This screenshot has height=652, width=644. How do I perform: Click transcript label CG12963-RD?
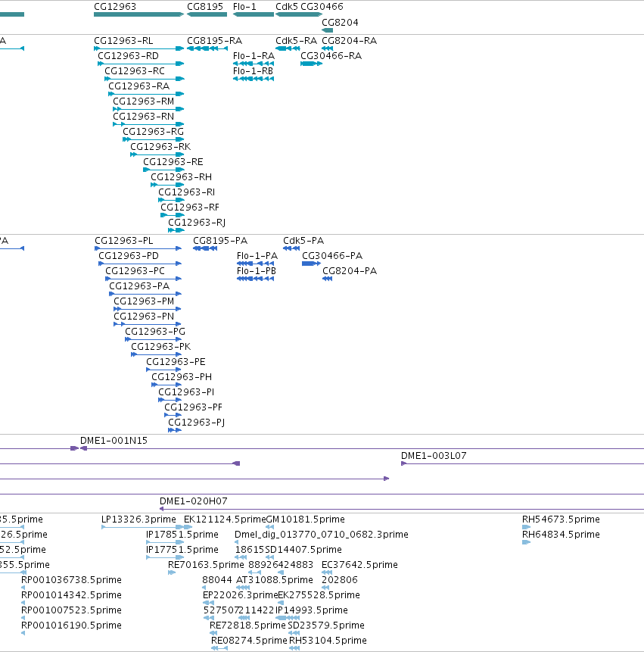(x=128, y=56)
